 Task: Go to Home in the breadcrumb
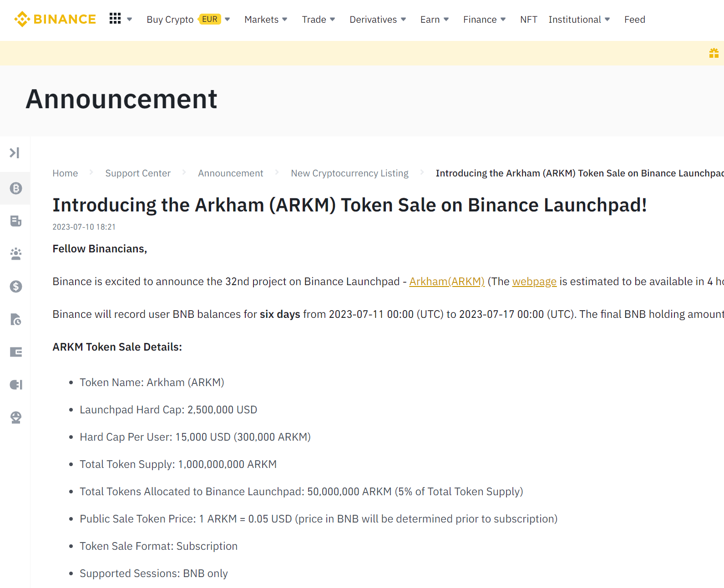click(x=65, y=173)
